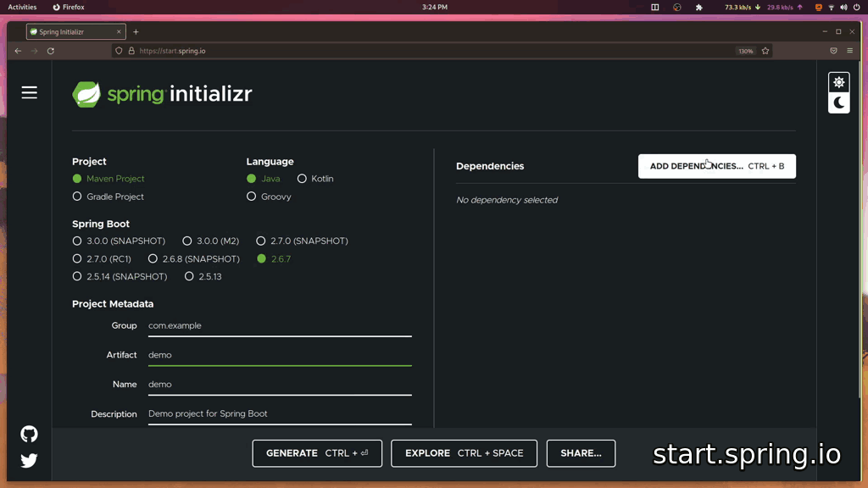The image size is (868, 488).
Task: Edit the Group text field
Action: pyautogui.click(x=279, y=326)
